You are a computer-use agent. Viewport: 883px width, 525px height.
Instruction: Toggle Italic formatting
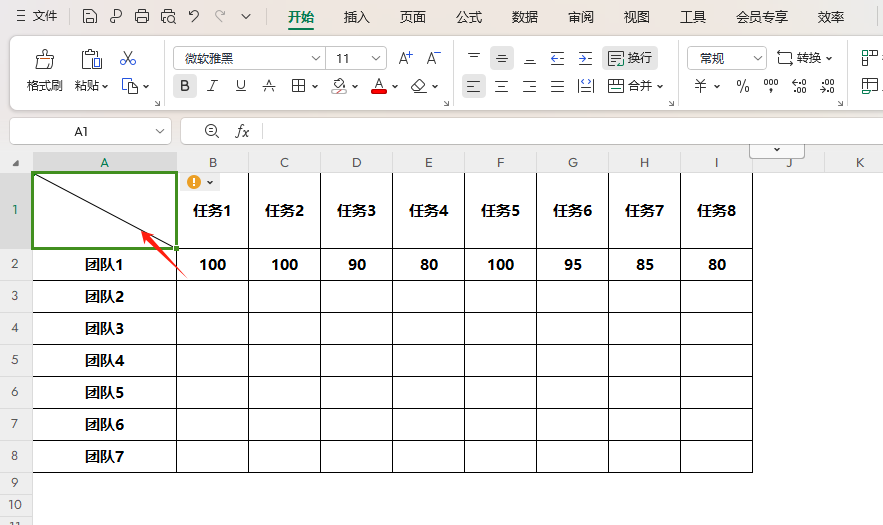(x=212, y=86)
